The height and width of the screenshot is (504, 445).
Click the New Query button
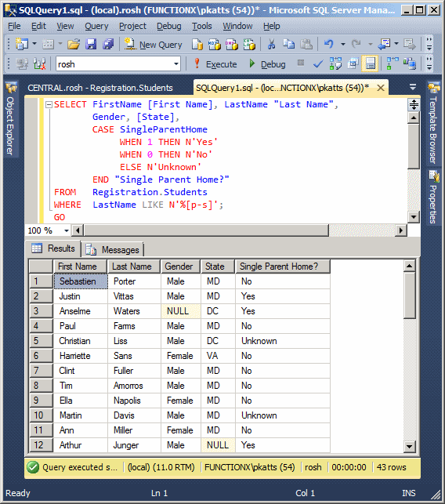(154, 45)
